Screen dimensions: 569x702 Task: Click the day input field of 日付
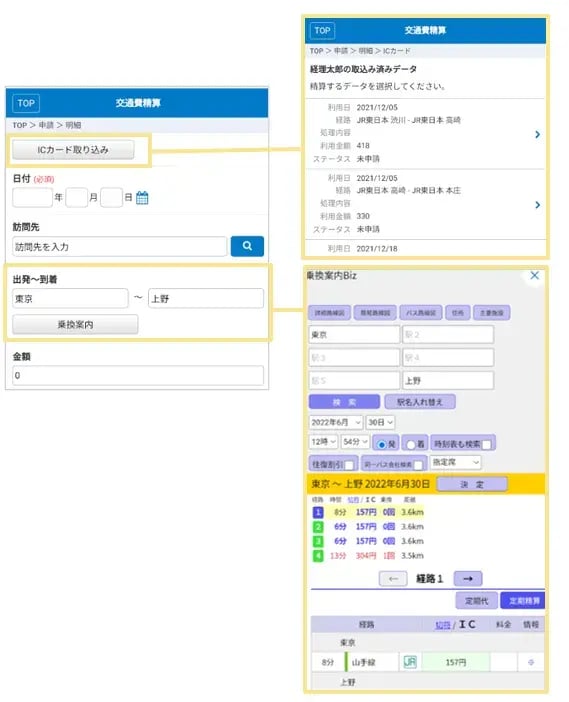pyautogui.click(x=111, y=197)
